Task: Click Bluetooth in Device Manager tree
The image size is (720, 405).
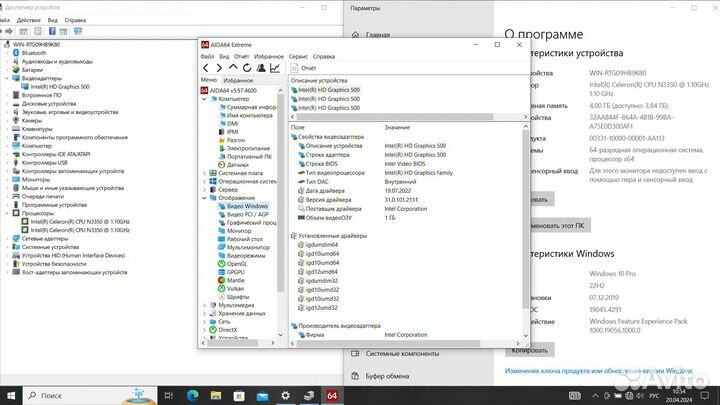Action: [34, 53]
